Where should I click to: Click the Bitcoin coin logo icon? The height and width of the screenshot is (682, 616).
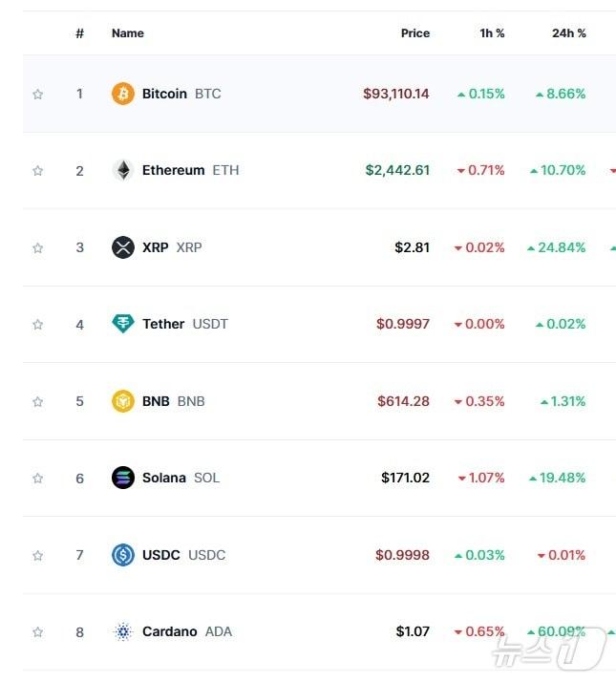123,94
